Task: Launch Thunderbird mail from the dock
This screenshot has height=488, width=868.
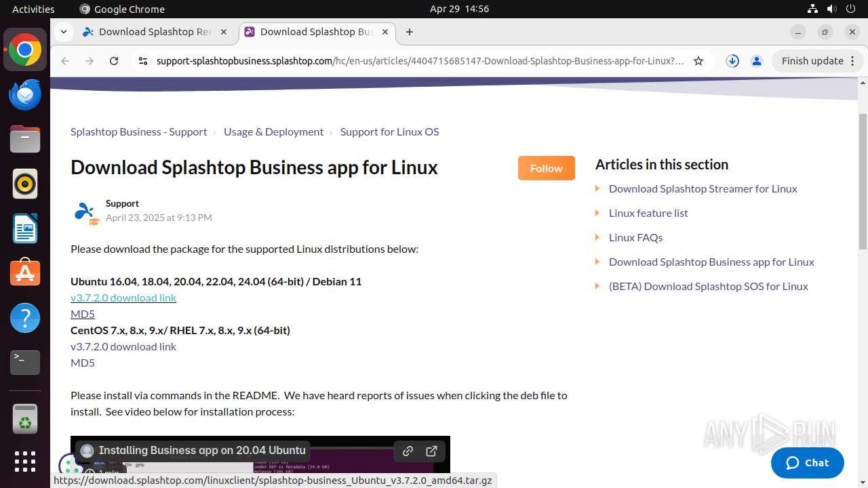Action: click(x=25, y=94)
